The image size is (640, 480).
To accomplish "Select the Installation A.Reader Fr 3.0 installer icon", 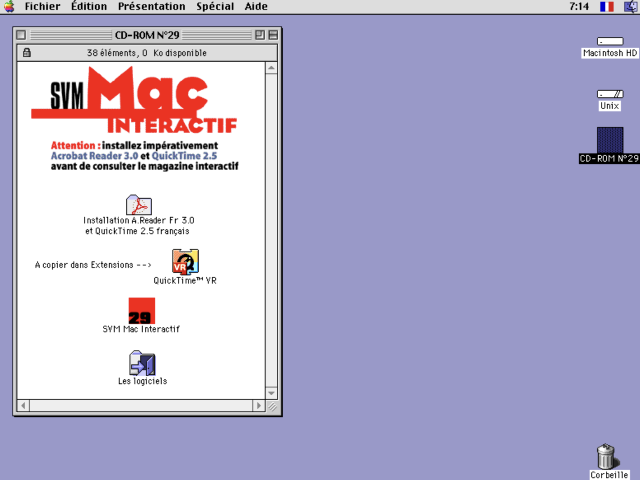I will pos(139,205).
